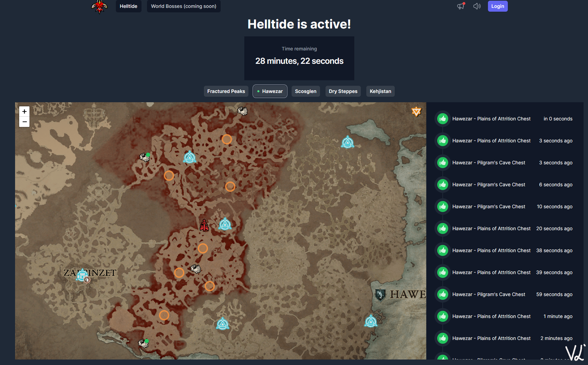
Task: Click the orange circle marker below the upper waypoint
Action: coord(230,187)
